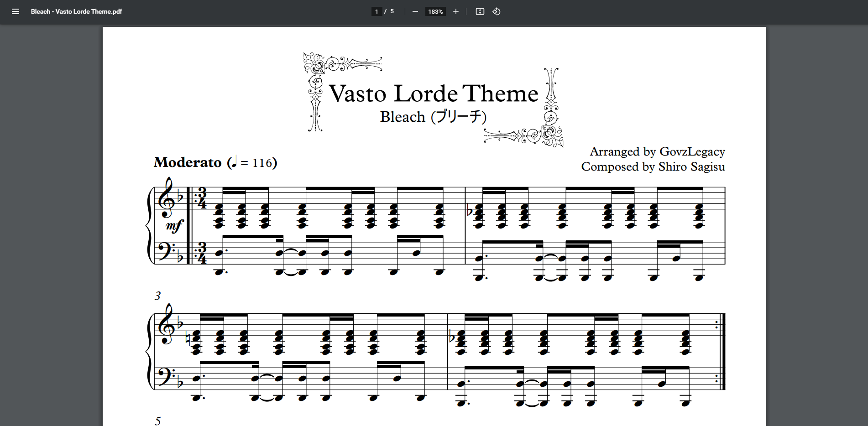Viewport: 868px width, 426px height.
Task: Click the fit to page icon
Action: click(x=480, y=11)
